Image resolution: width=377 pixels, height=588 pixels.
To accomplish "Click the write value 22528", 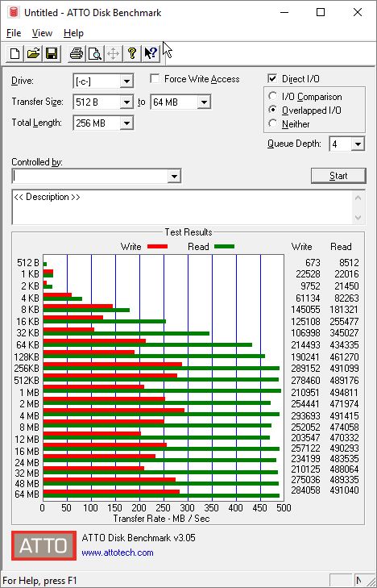I will pos(308,274).
